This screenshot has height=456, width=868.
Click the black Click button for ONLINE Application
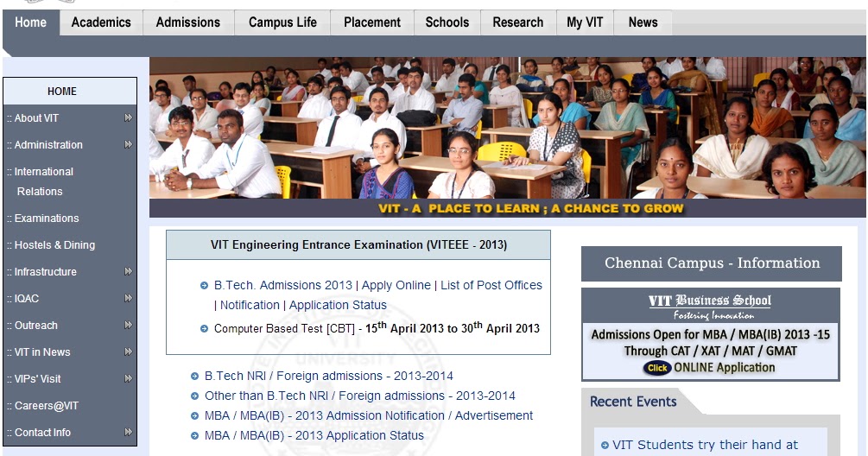(657, 368)
